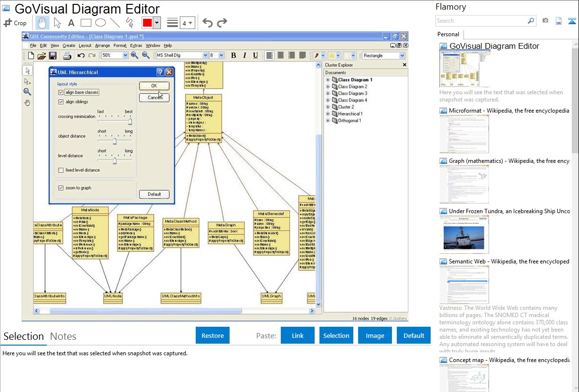Click the red color swatch
The height and width of the screenshot is (392, 579).
coord(147,23)
